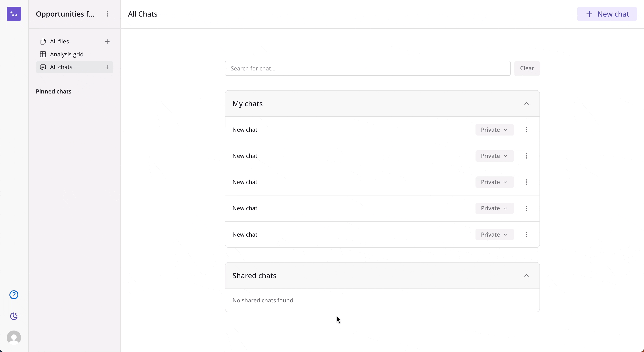Viewport: 644px width, 352px height.
Task: Collapse the My chats section
Action: click(526, 104)
